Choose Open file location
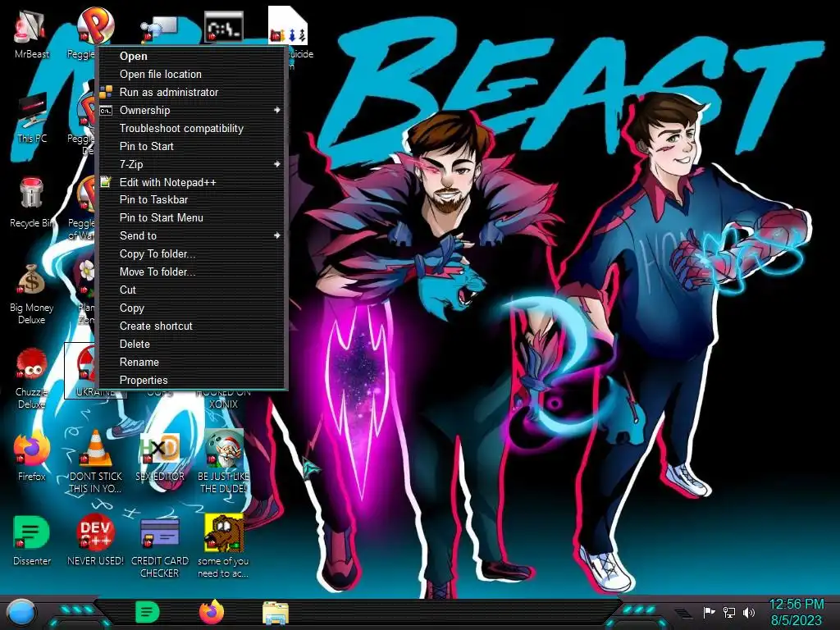The height and width of the screenshot is (630, 840). click(x=191, y=75)
